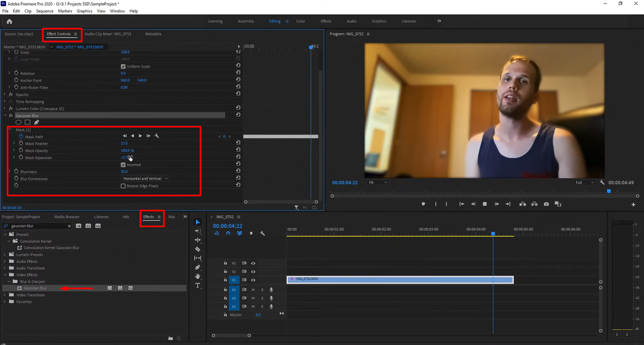644x345 pixels.
Task: Click Blurriness value 35.0
Action: (x=124, y=172)
